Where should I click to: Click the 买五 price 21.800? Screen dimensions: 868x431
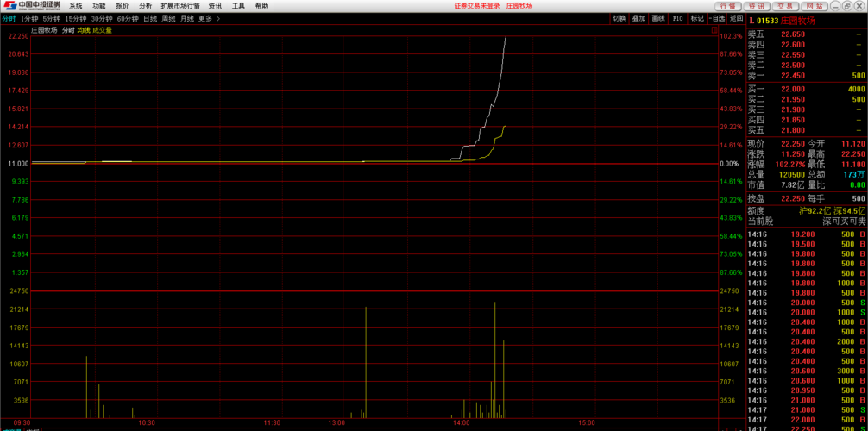point(793,130)
